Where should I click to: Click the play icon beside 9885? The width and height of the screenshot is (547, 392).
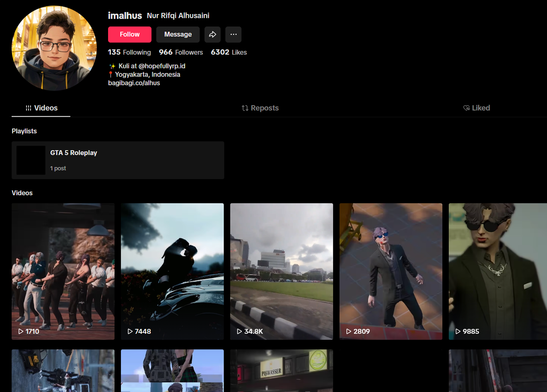point(458,332)
